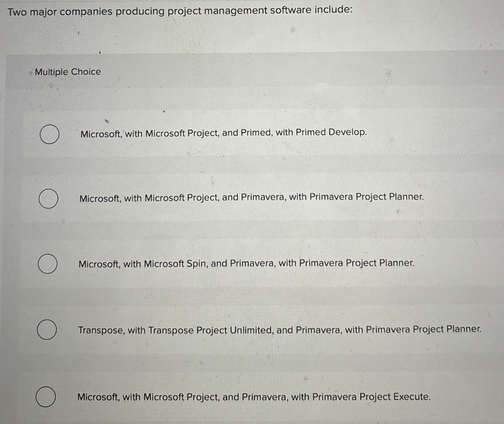Click the answer text mentioning Primed Develop
Image resolution: width=504 pixels, height=424 pixels.
pos(224,133)
